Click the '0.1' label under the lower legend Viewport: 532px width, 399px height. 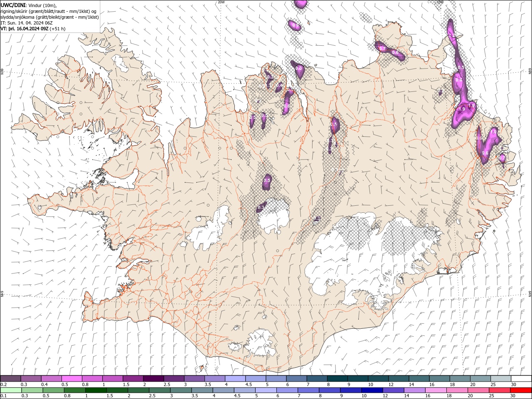pos(3,396)
